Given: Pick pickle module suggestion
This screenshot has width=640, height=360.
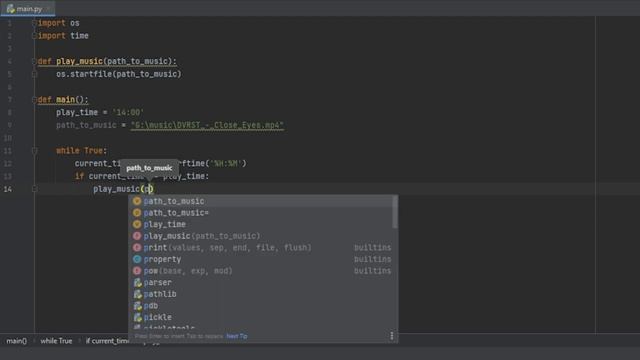Looking at the screenshot, I should click(x=261, y=317).
